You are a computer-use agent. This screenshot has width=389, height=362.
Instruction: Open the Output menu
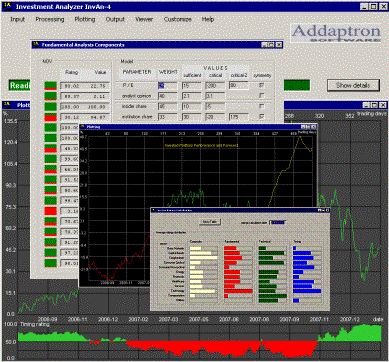coord(115,19)
